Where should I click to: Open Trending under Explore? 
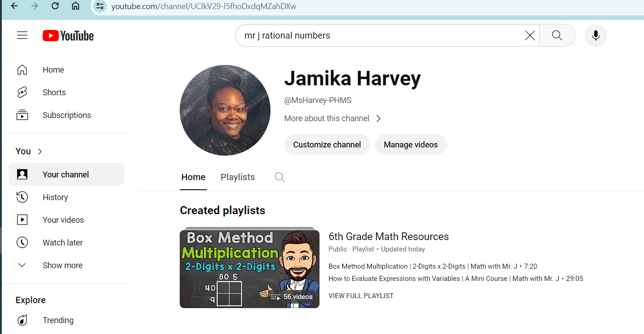click(x=66, y=320)
